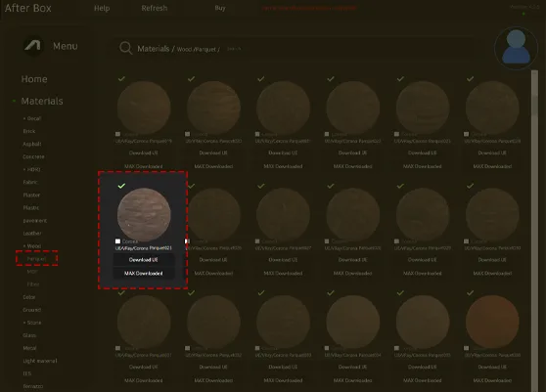546x392 pixels.
Task: Click MAX Downloaded under Parquet033
Action: pyautogui.click(x=283, y=380)
